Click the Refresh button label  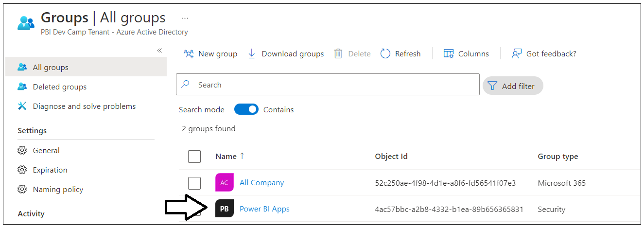point(408,54)
